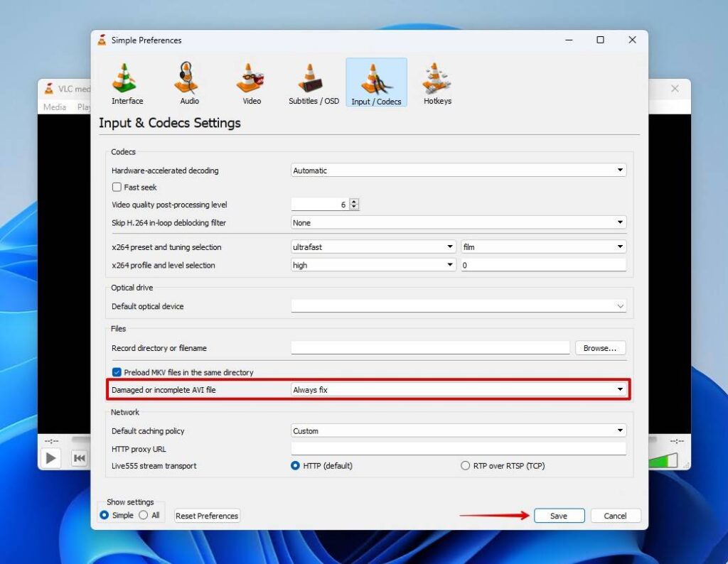This screenshot has height=564, width=728.
Task: Open the Hotkeys preferences section
Action: [437, 81]
